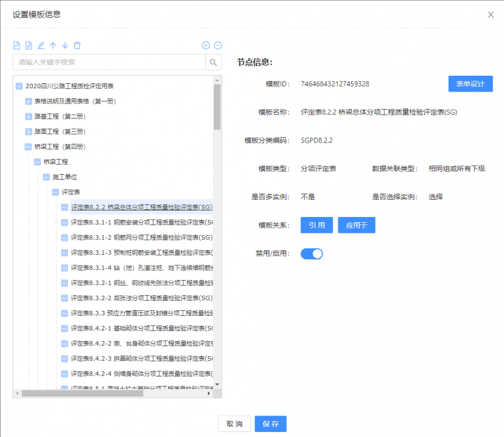This screenshot has height=437, width=504.
Task: Click the magnifier search button
Action: (x=214, y=62)
